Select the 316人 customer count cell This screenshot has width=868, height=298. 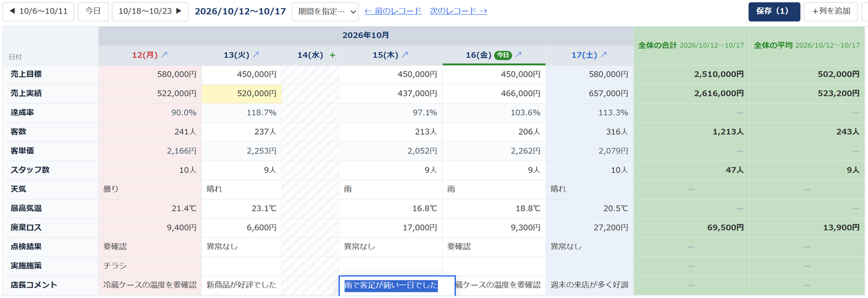coord(590,132)
